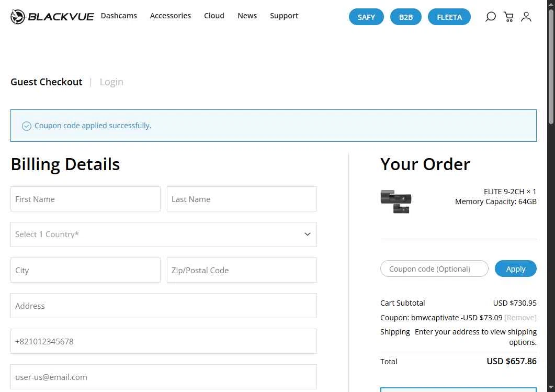Focus the Coupon code input
This screenshot has height=392, width=555.
coord(434,269)
